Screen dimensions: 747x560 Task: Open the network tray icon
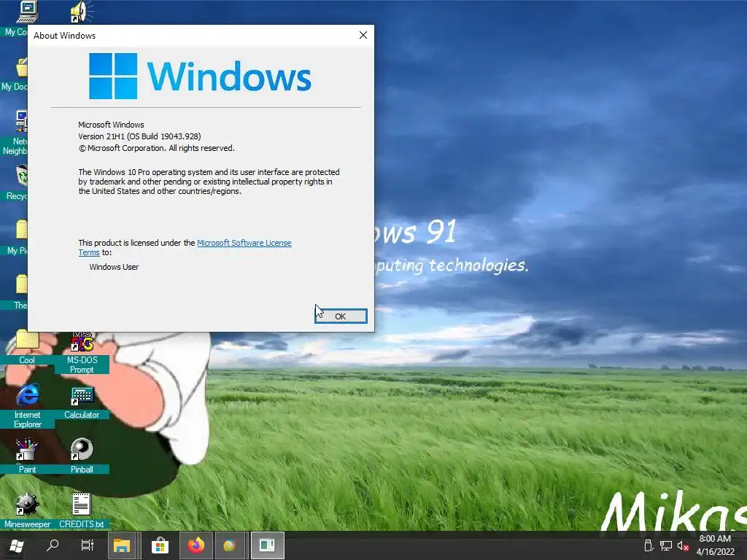pos(666,545)
